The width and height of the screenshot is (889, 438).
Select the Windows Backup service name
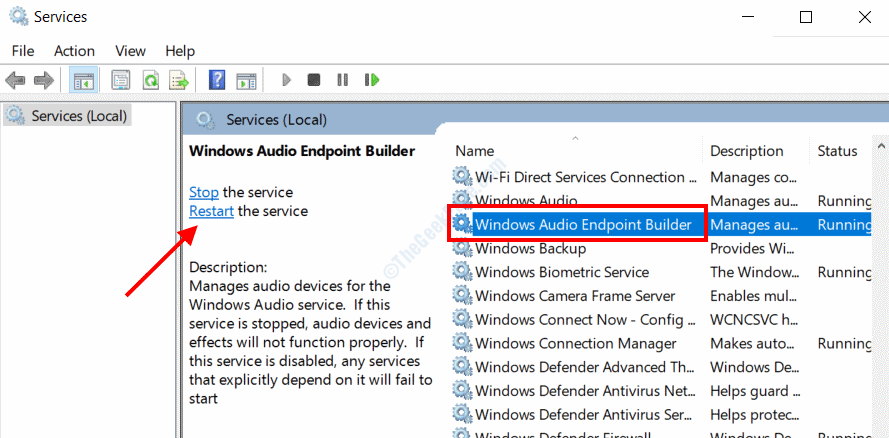(x=530, y=248)
